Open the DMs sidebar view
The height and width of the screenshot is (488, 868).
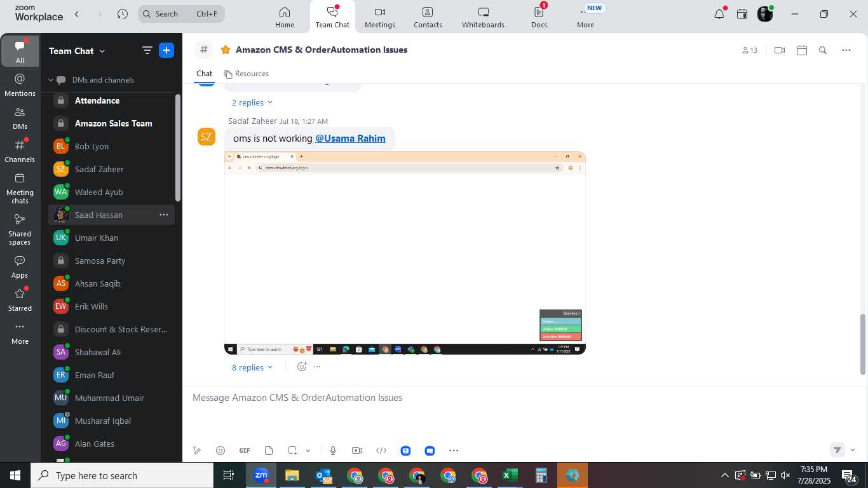[x=20, y=118]
